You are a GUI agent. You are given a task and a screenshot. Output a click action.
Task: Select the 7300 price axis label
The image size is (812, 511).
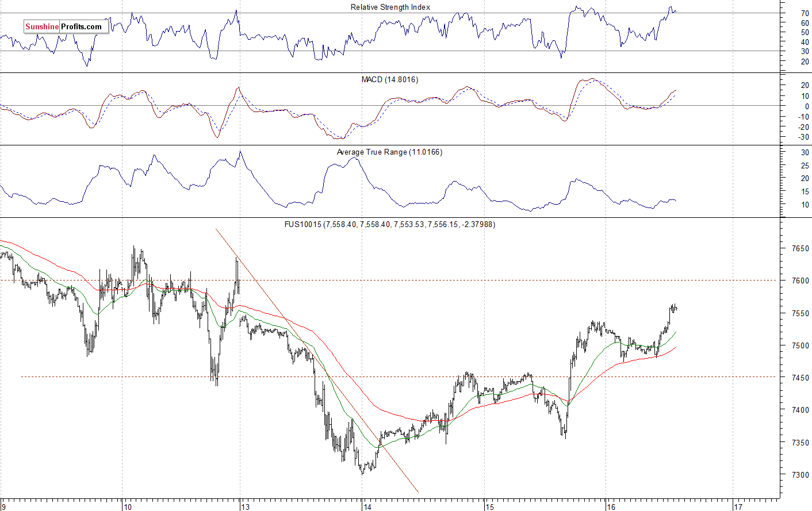(800, 475)
